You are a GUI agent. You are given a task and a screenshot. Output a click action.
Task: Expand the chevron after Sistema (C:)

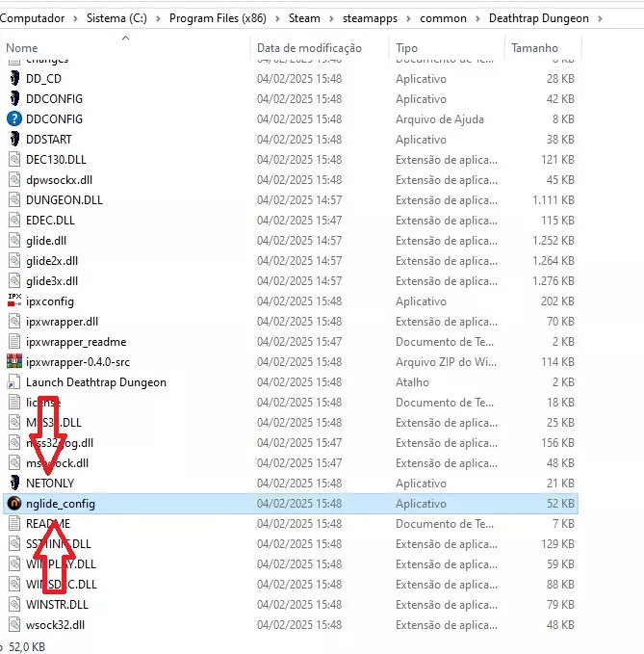click(x=158, y=18)
